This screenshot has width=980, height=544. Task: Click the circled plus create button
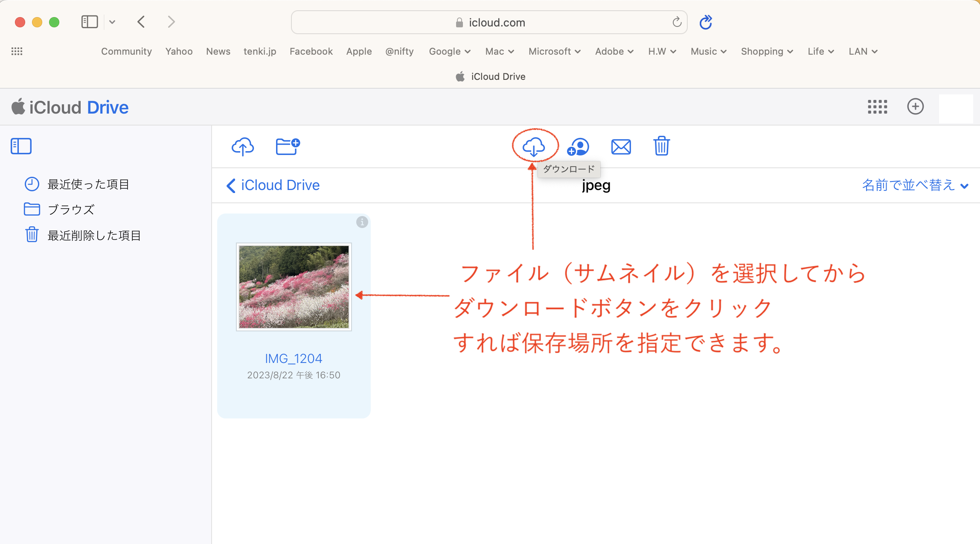915,106
